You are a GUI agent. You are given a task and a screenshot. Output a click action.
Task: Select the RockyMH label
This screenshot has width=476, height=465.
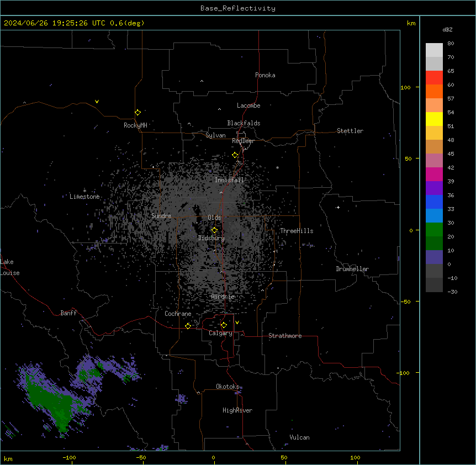pyautogui.click(x=135, y=125)
